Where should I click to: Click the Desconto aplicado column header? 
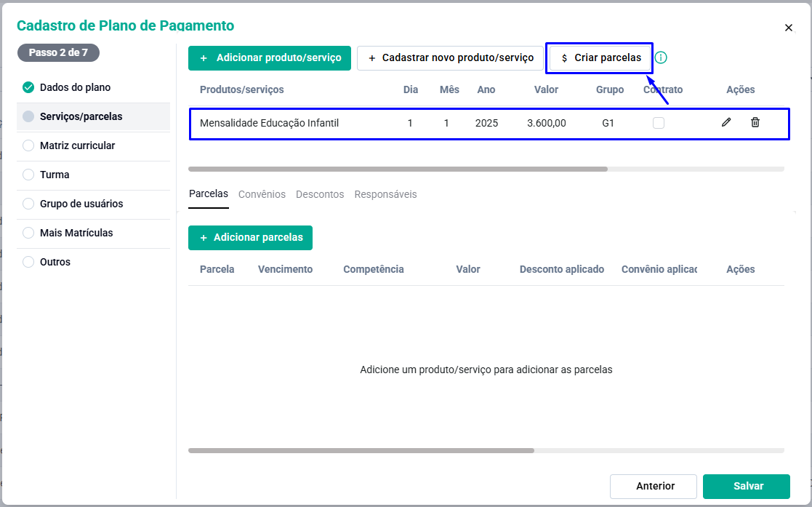pos(562,269)
